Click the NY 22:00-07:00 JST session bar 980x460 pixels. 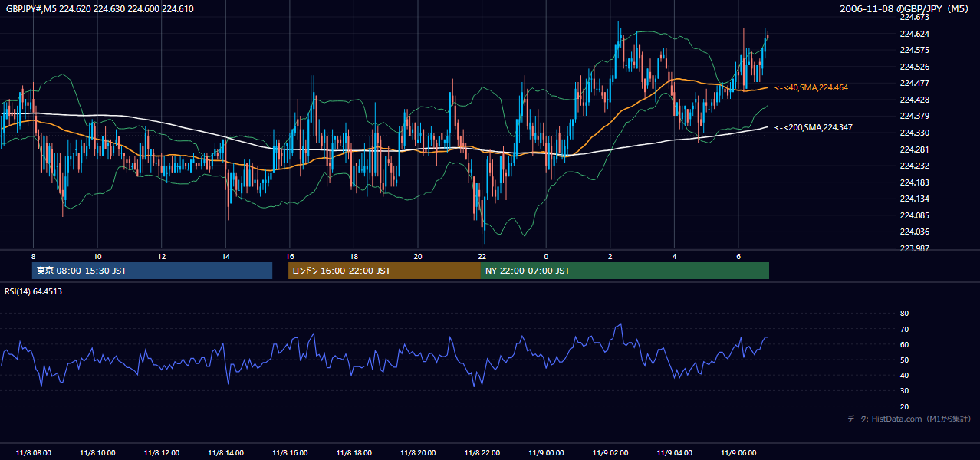(625, 271)
